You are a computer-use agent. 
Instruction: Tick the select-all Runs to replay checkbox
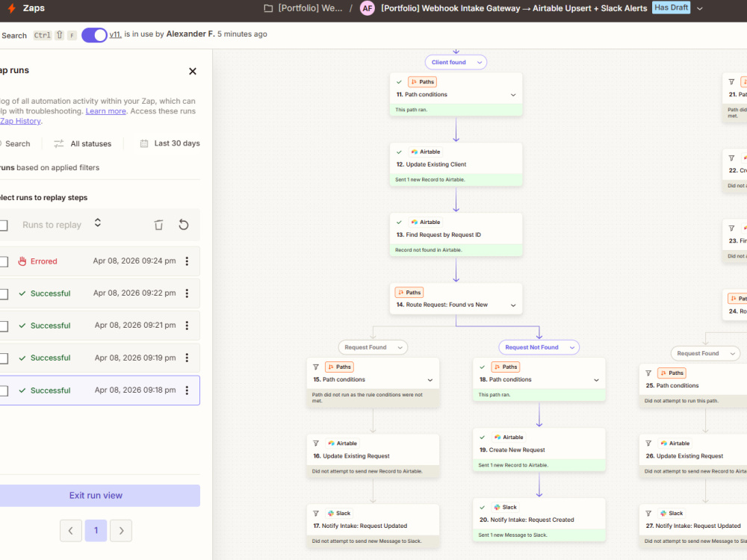(3, 225)
